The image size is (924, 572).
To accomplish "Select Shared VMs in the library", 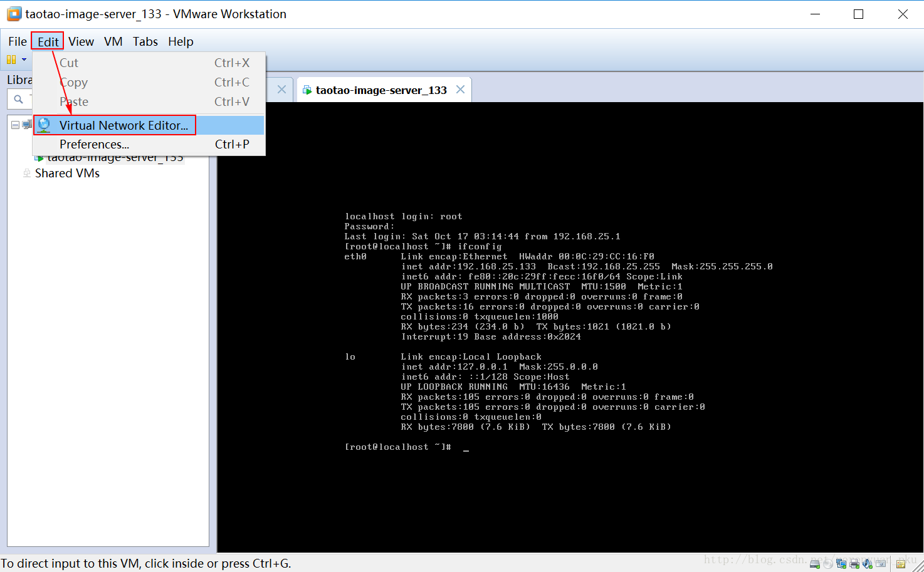I will pos(67,173).
